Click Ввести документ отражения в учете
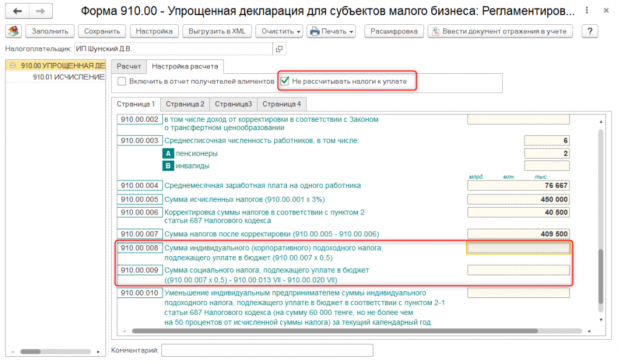 coord(500,31)
